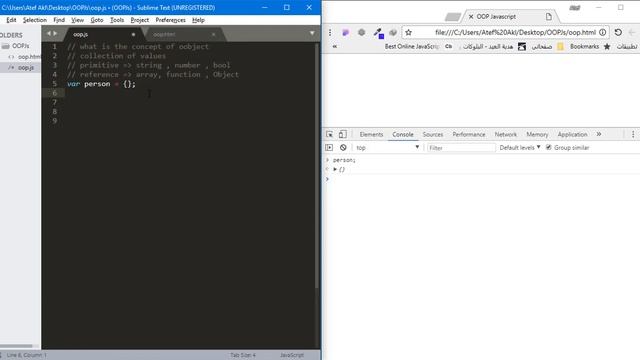Switch to the Sources DevTools tab
The width and height of the screenshot is (640, 360).
(x=433, y=134)
